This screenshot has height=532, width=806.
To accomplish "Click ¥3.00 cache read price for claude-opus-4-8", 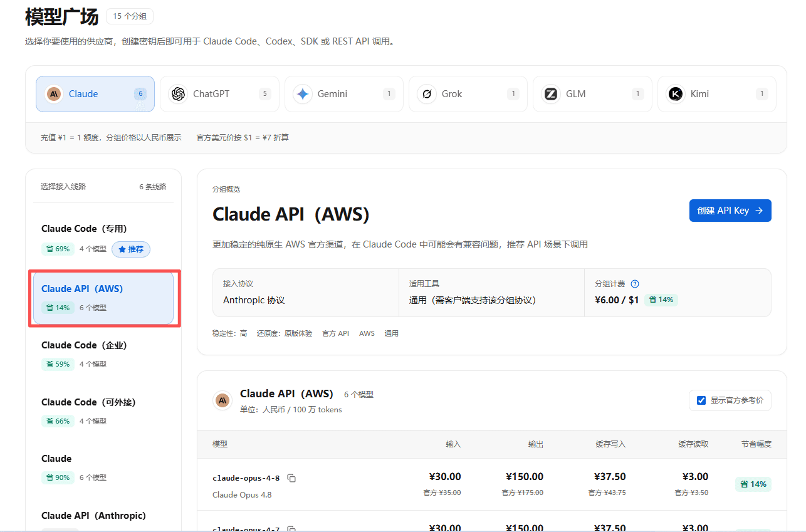I will click(695, 477).
